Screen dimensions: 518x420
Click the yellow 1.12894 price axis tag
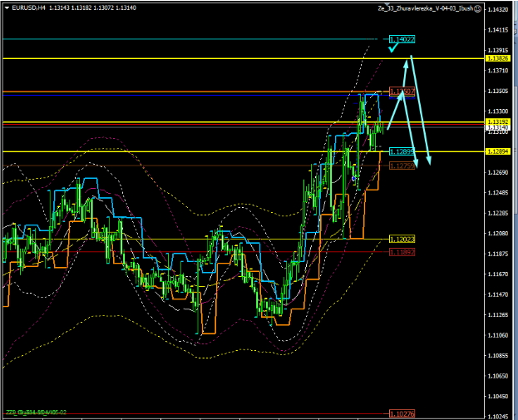[499, 151]
